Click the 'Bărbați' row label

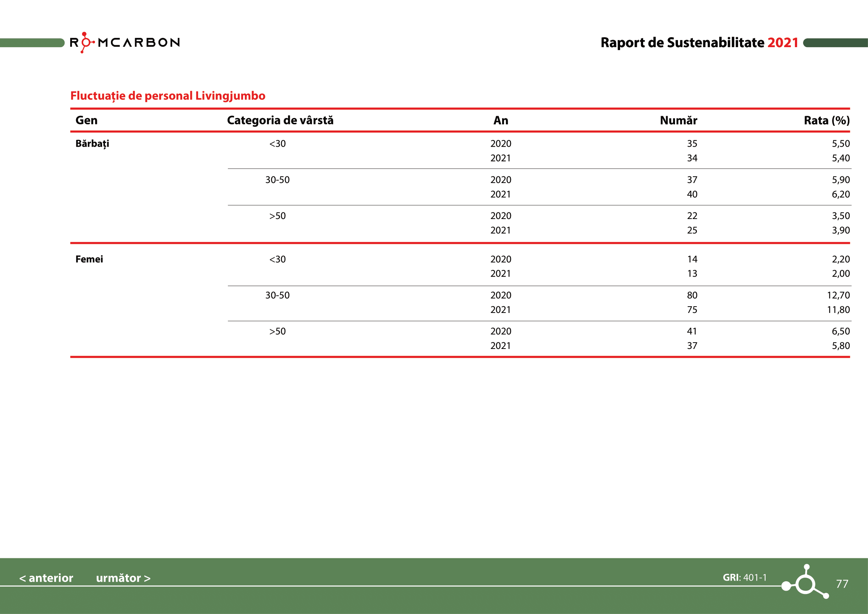(92, 144)
